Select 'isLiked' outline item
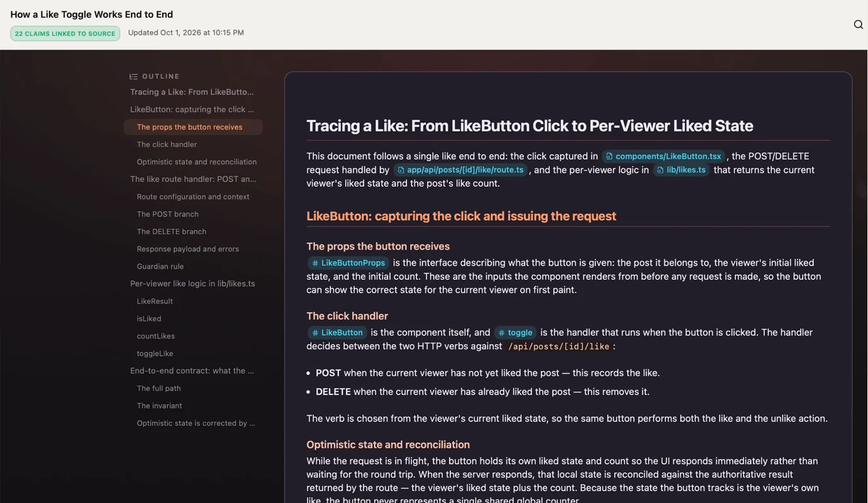 coord(149,319)
